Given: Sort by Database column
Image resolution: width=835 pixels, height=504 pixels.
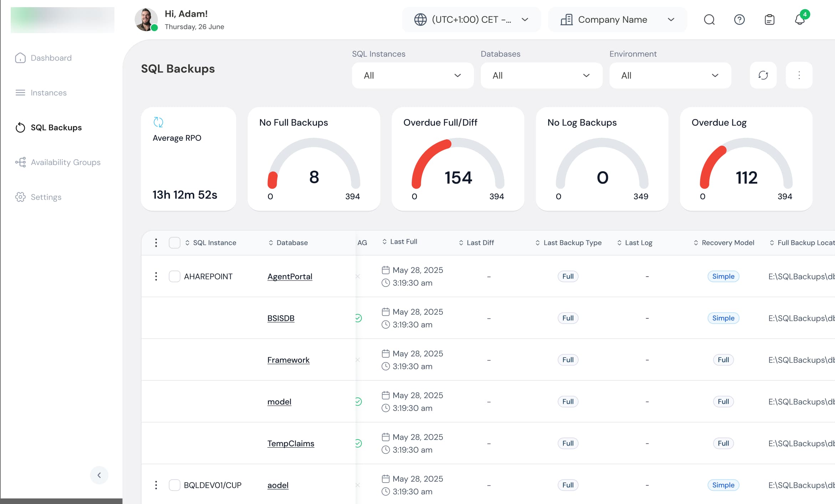Looking at the screenshot, I should point(288,243).
